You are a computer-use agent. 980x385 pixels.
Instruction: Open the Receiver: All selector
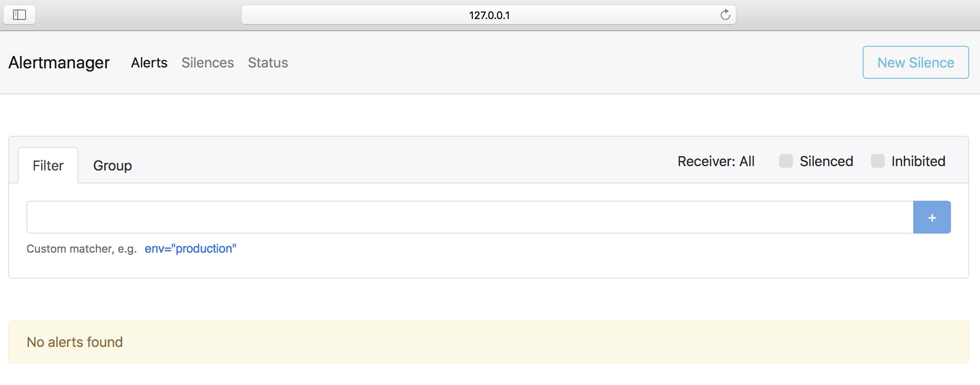coord(716,161)
